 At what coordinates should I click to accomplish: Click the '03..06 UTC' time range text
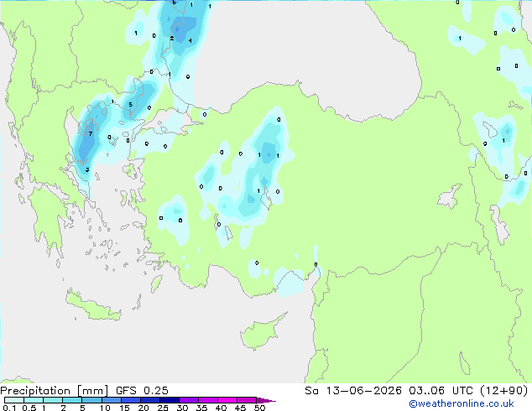click(x=441, y=391)
